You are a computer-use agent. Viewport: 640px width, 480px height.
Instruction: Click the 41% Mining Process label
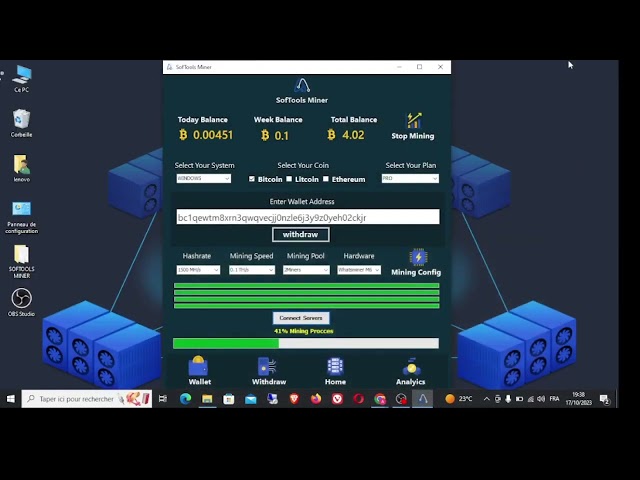(x=304, y=331)
